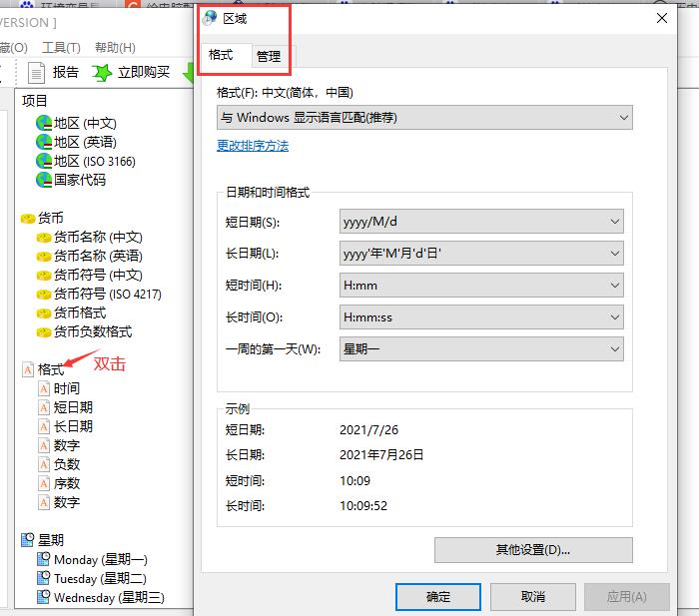Open the 短时间(H) format dropdown
The width and height of the screenshot is (699, 616).
coord(481,286)
